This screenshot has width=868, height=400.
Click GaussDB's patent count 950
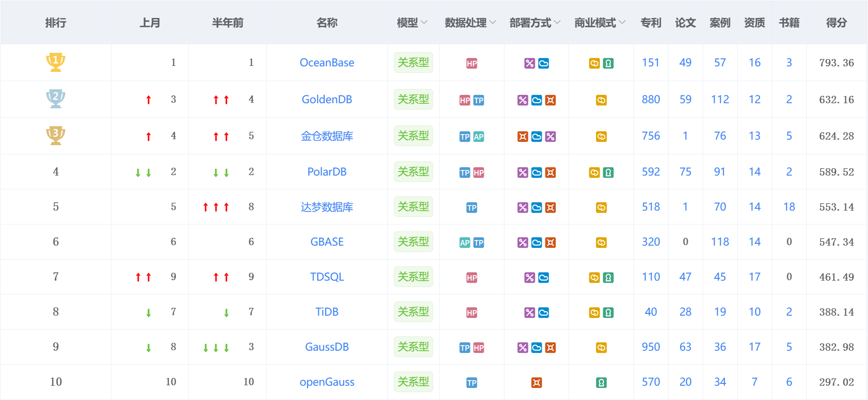coord(651,347)
